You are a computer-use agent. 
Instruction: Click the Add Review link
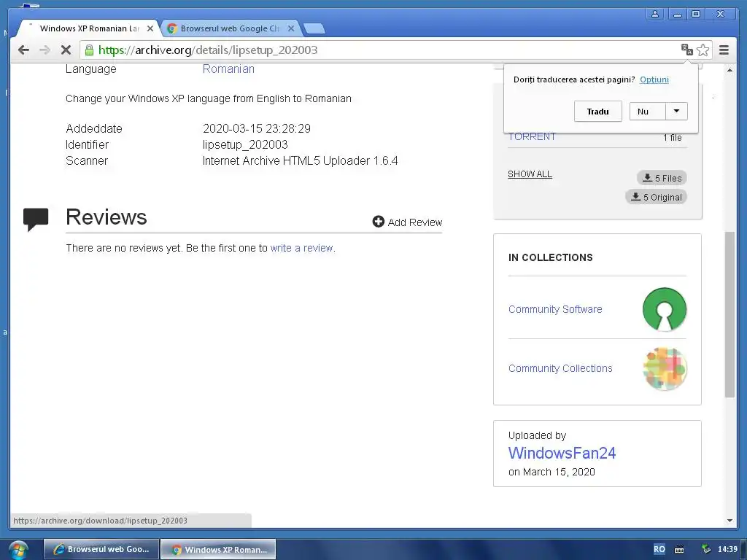(414, 222)
